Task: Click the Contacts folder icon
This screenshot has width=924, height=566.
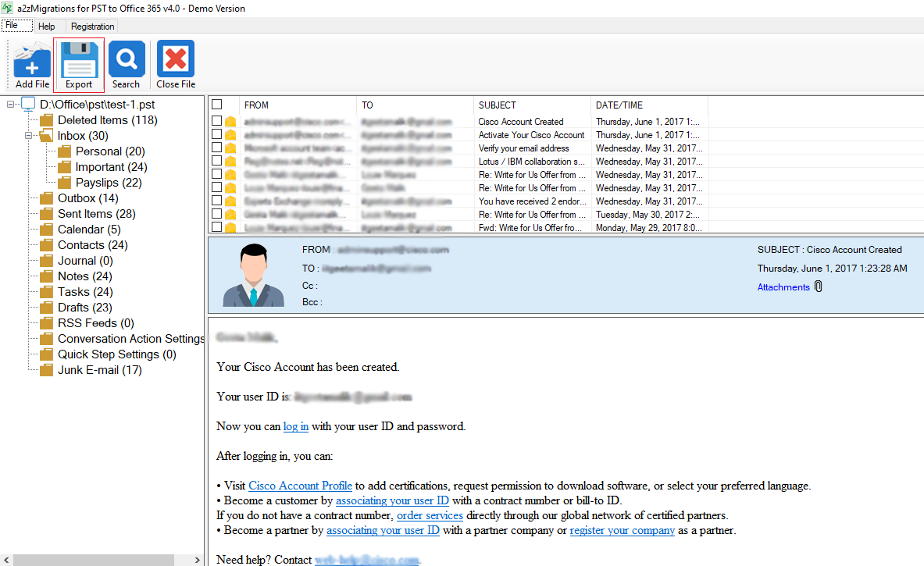Action: (x=47, y=245)
